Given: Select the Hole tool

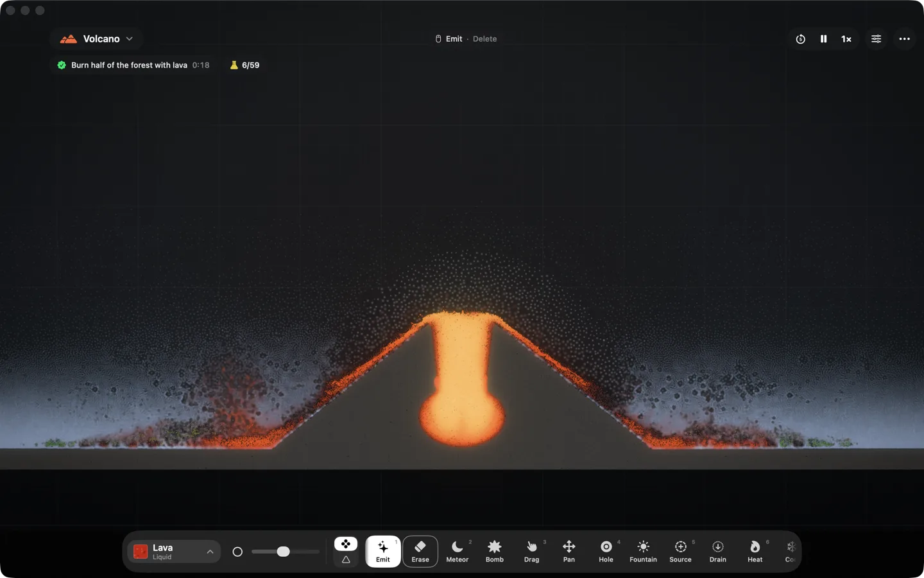Looking at the screenshot, I should click(606, 551).
